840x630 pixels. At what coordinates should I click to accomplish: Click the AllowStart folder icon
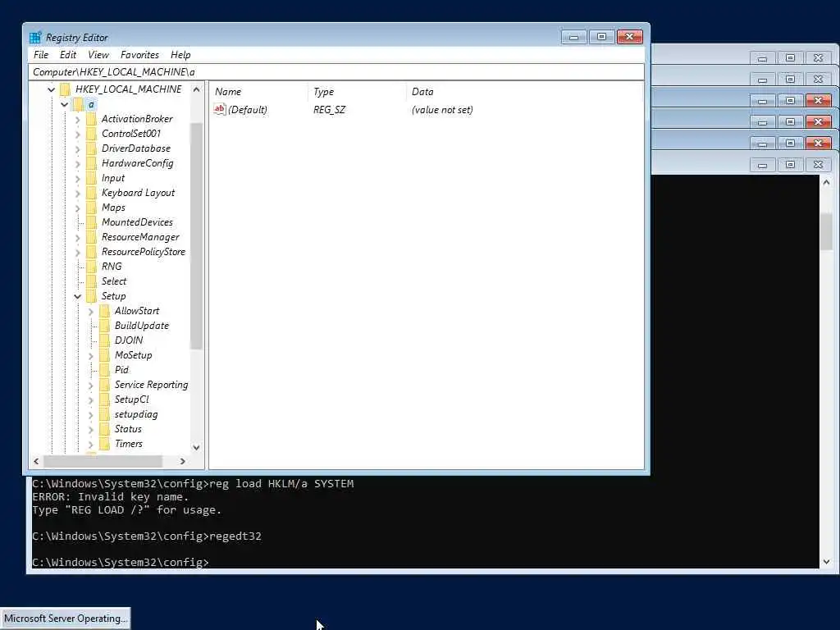(104, 311)
